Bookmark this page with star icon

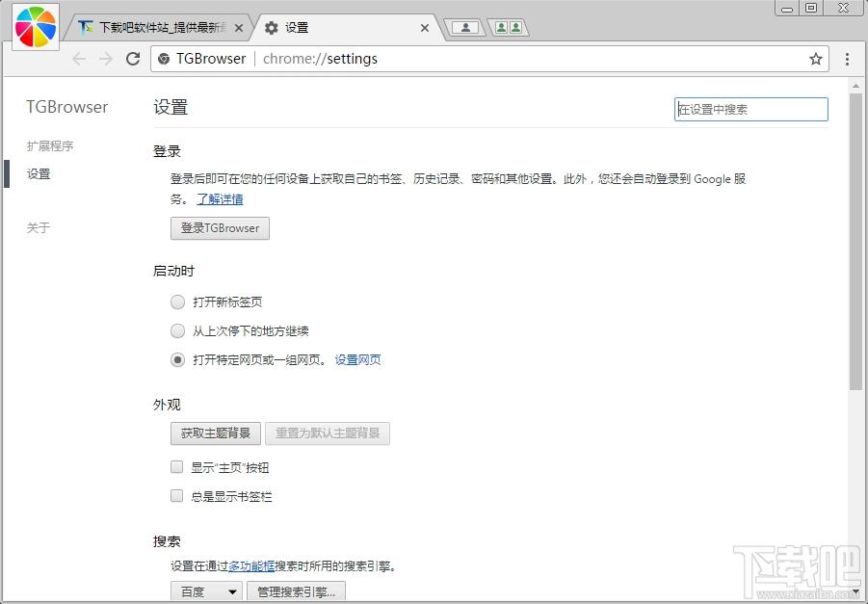815,59
